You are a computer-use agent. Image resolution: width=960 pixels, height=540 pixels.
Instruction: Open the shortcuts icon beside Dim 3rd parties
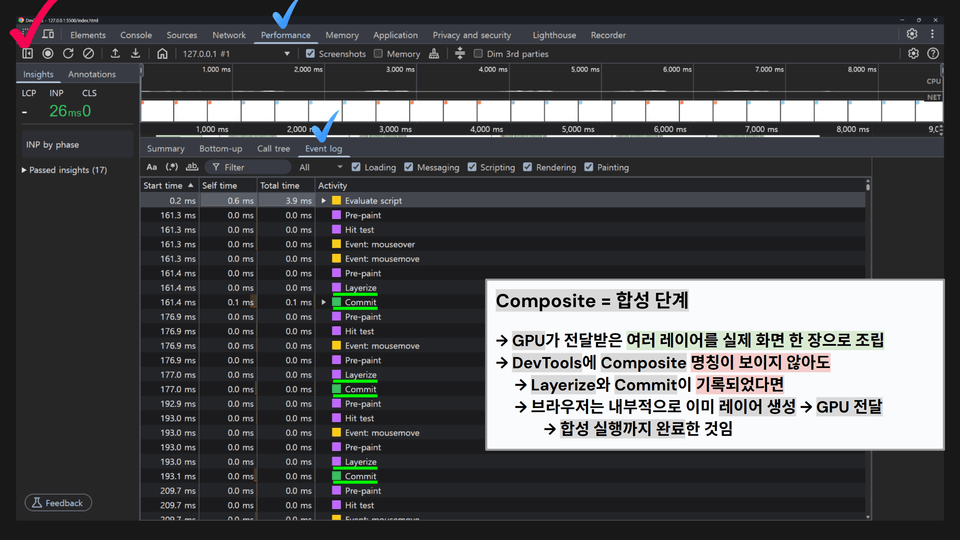(460, 54)
